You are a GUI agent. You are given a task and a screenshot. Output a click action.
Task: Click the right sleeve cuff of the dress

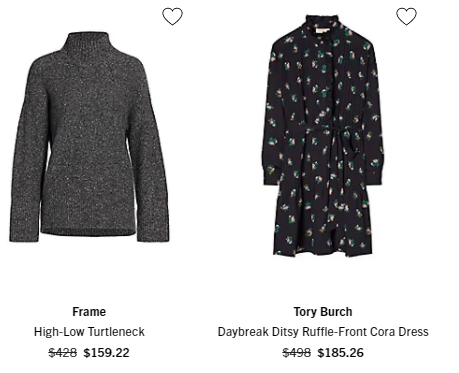click(x=376, y=175)
